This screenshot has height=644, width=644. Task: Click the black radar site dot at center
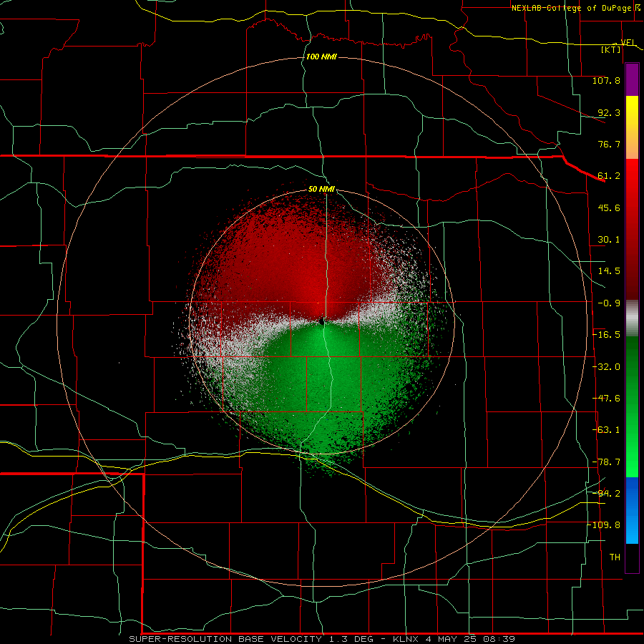tap(322, 322)
